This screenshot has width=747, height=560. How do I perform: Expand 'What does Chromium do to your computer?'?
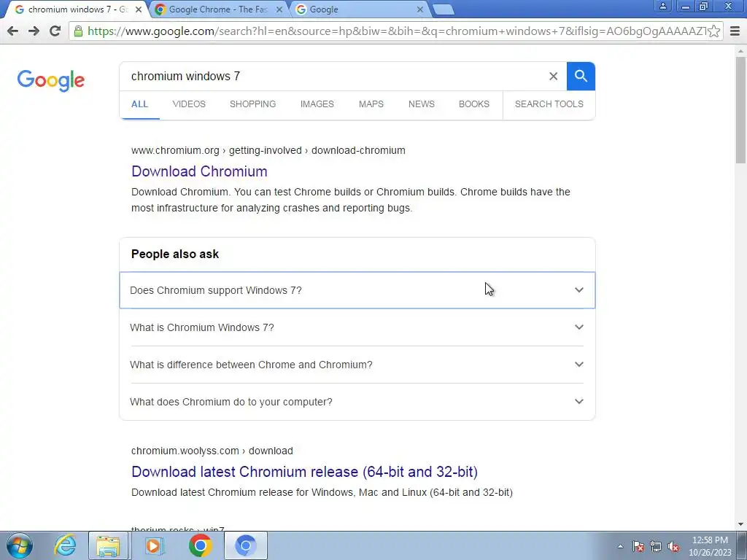[357, 402]
